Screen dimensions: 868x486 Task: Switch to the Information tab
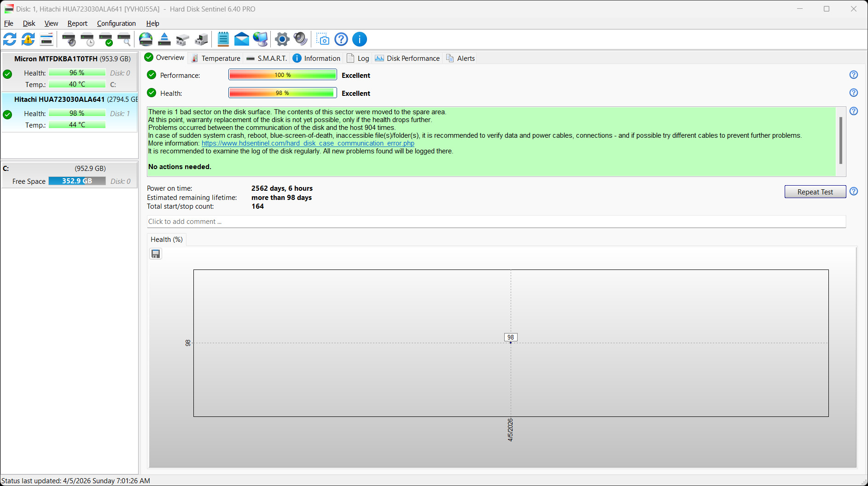pos(316,59)
